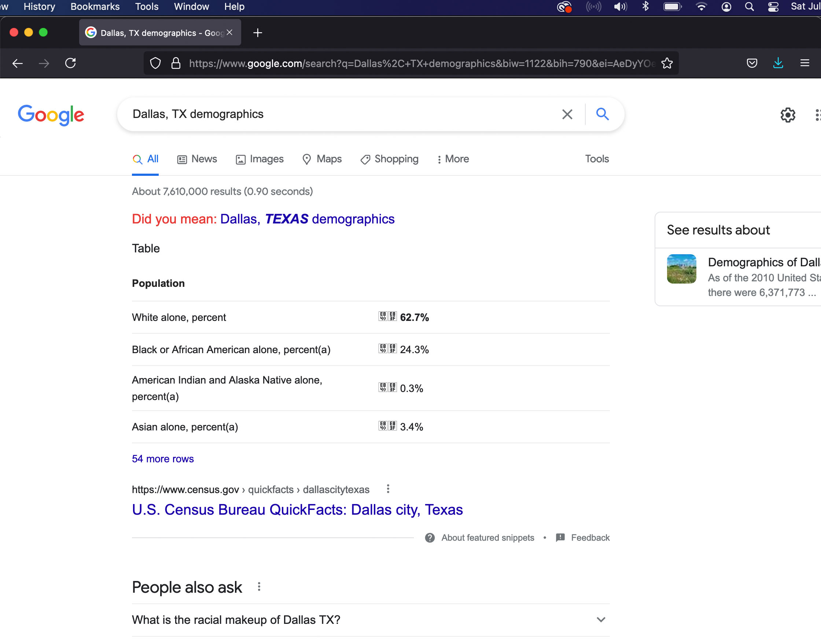
Task: Click the Feedback link
Action: [x=590, y=538]
